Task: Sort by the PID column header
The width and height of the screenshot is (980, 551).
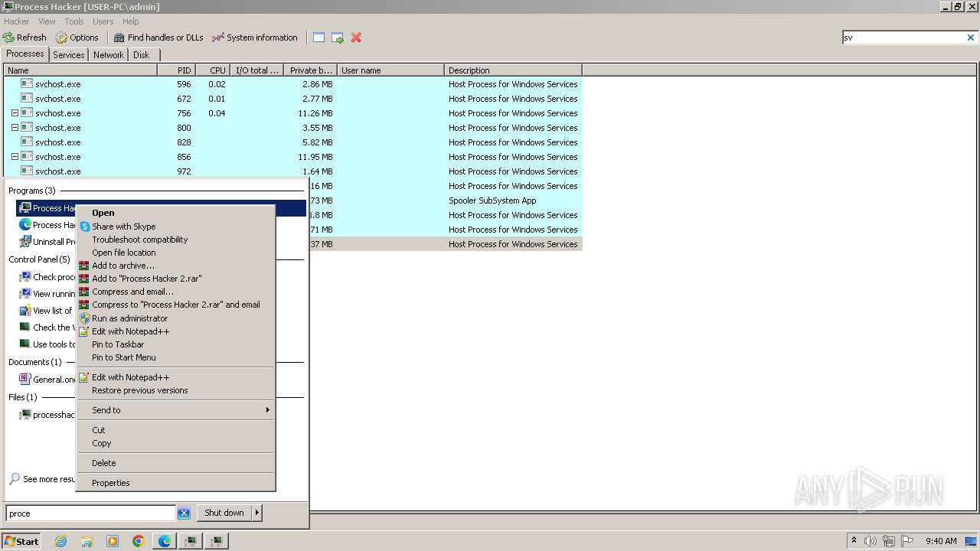Action: [176, 70]
